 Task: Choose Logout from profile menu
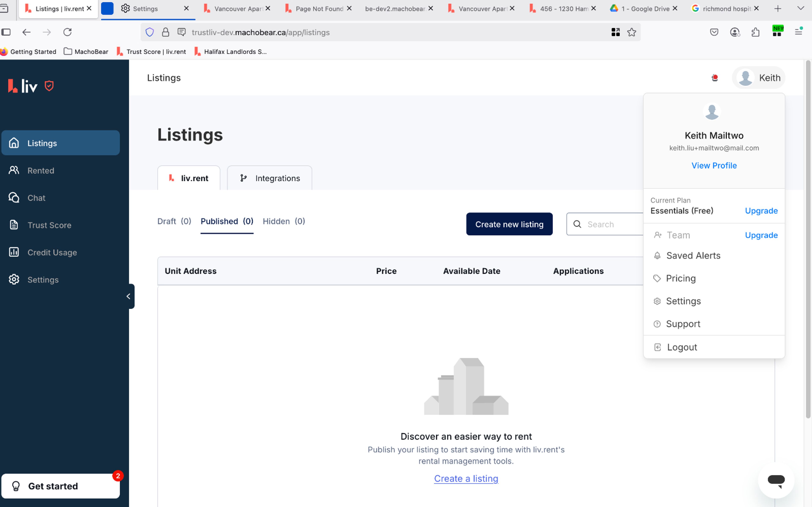(x=682, y=347)
